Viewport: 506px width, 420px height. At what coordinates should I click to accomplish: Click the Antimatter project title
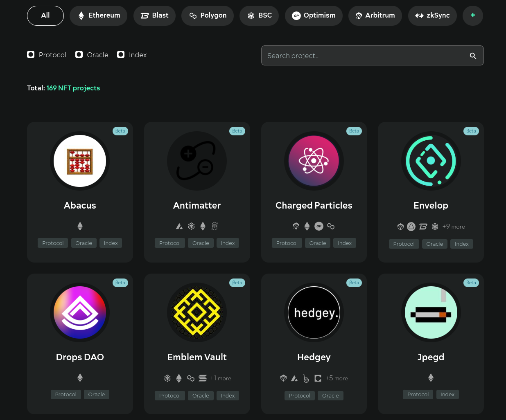pos(197,205)
